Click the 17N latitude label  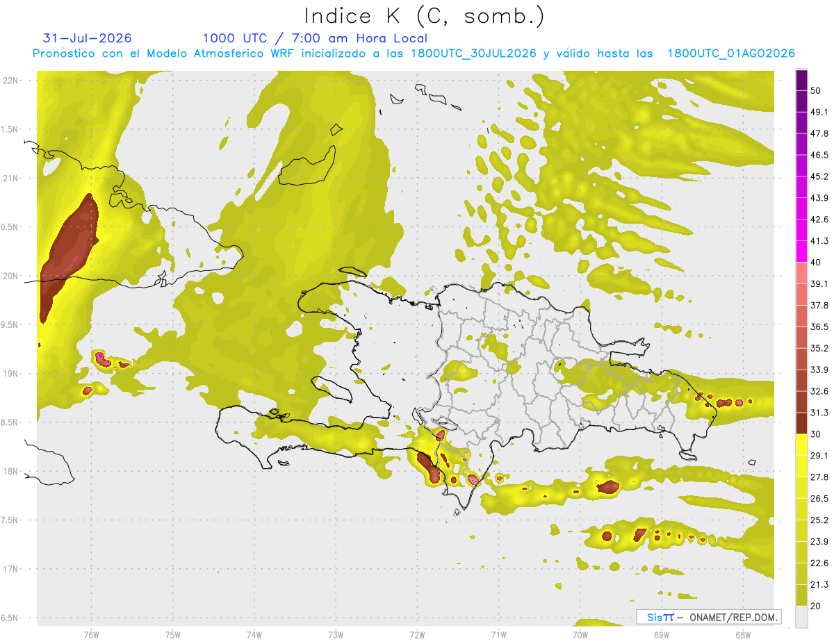pos(12,569)
